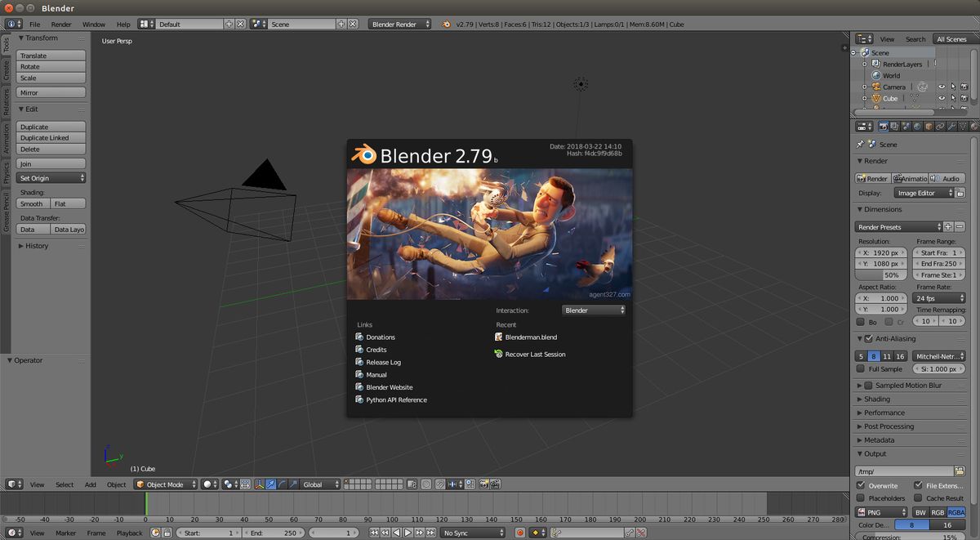Open the Object Mode dropdown
The height and width of the screenshot is (540, 980).
pyautogui.click(x=167, y=484)
